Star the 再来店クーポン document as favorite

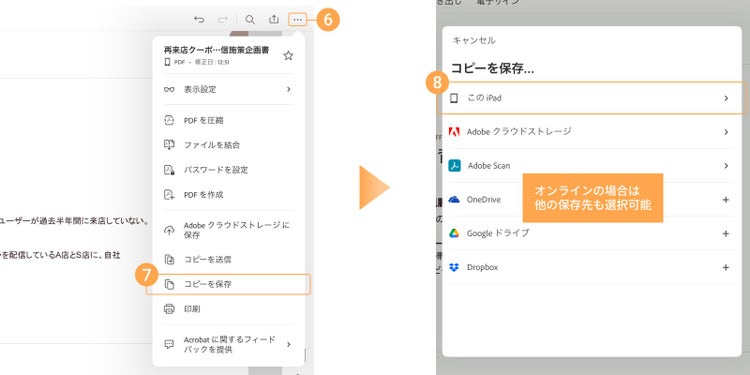tap(288, 55)
